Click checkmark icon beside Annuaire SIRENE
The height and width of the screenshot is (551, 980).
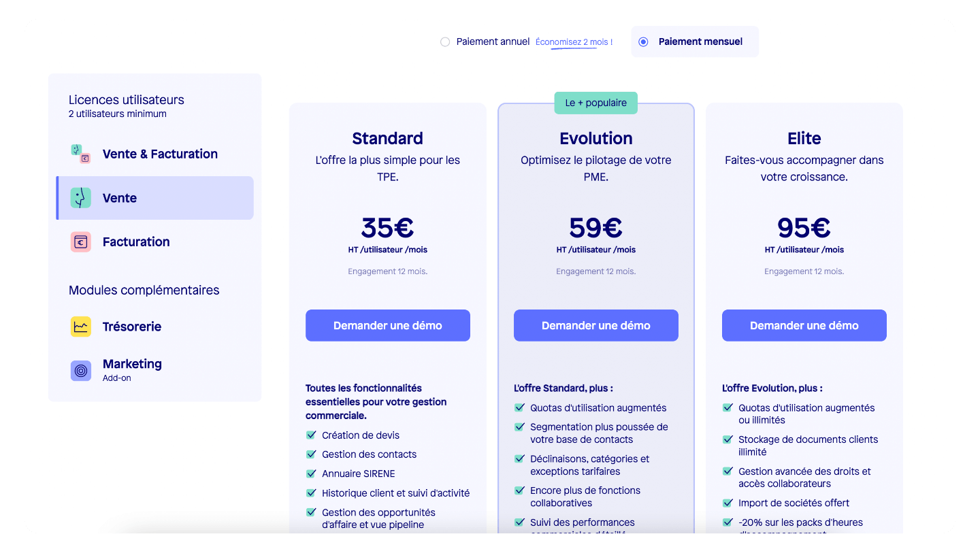(312, 473)
